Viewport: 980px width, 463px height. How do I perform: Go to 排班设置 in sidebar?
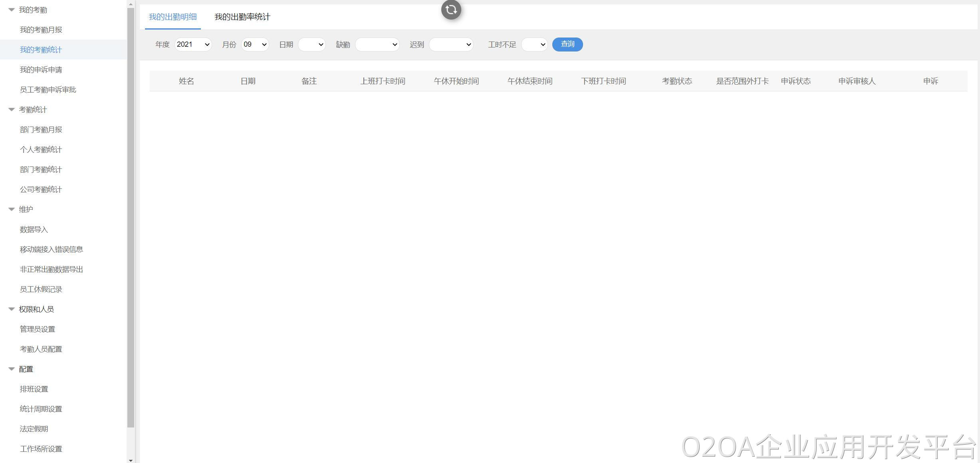coord(34,389)
